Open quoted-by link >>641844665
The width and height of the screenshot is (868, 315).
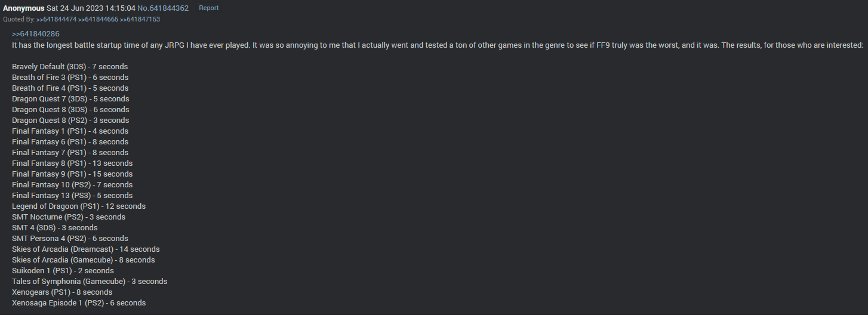coord(100,20)
